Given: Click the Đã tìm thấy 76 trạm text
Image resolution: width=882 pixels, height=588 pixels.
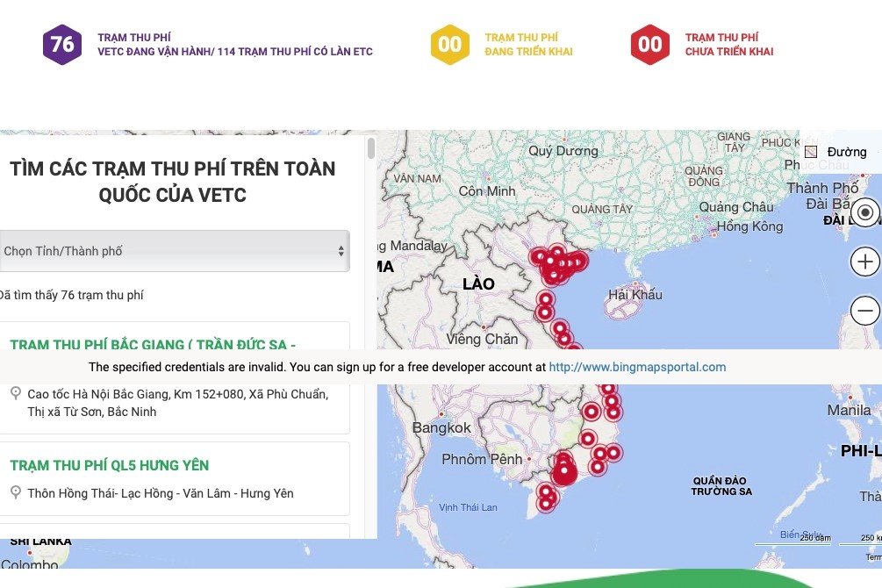Looking at the screenshot, I should click(71, 295).
